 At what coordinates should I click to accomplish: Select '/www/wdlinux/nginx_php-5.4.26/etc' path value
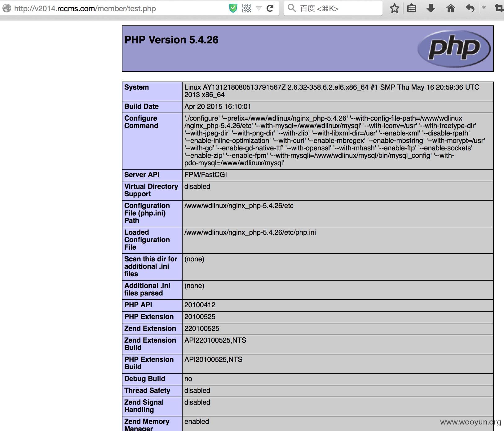coord(239,206)
